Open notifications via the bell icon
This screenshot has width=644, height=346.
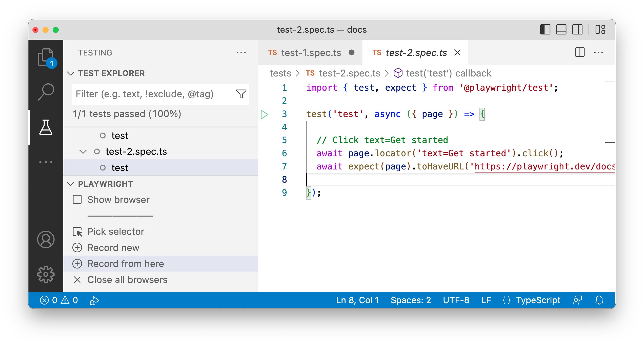point(599,300)
